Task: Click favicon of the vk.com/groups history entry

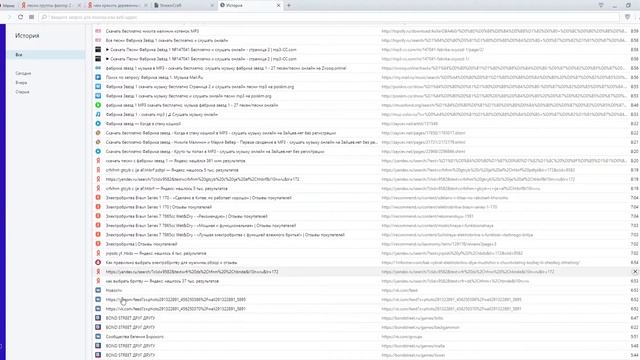Action: [x=98, y=337]
